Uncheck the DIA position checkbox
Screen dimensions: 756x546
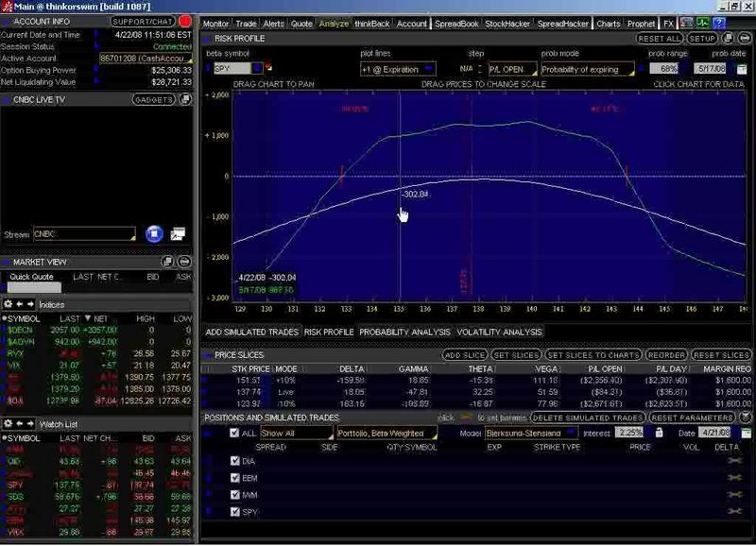coord(234,461)
